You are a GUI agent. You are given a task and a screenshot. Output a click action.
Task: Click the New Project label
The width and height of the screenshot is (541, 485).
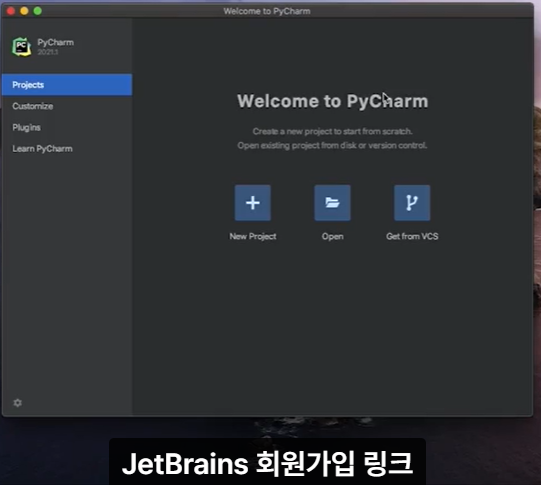click(x=253, y=236)
